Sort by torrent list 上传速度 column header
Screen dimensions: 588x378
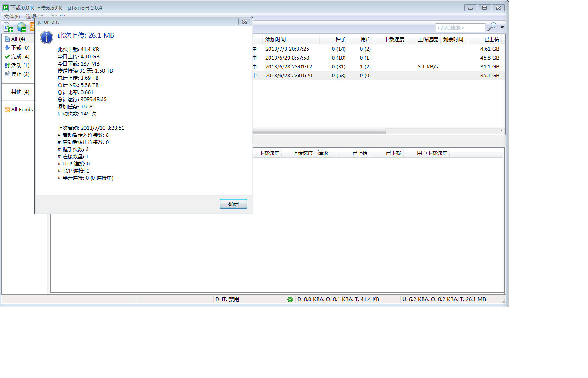(424, 39)
